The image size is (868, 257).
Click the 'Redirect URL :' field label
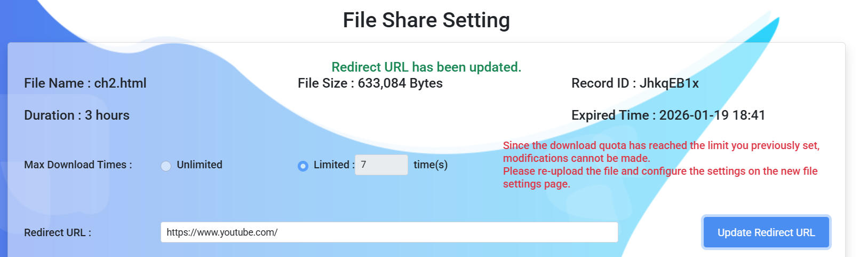58,233
